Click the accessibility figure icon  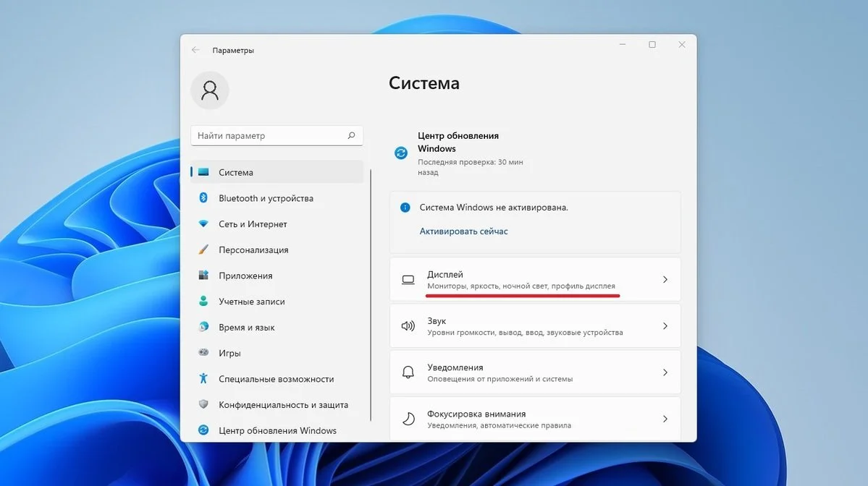tap(203, 378)
